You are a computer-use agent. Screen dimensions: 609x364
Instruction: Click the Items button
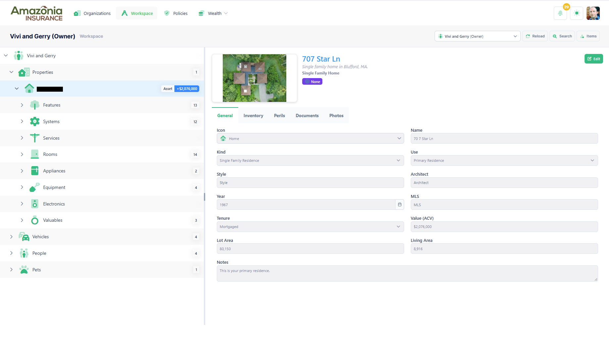click(588, 36)
